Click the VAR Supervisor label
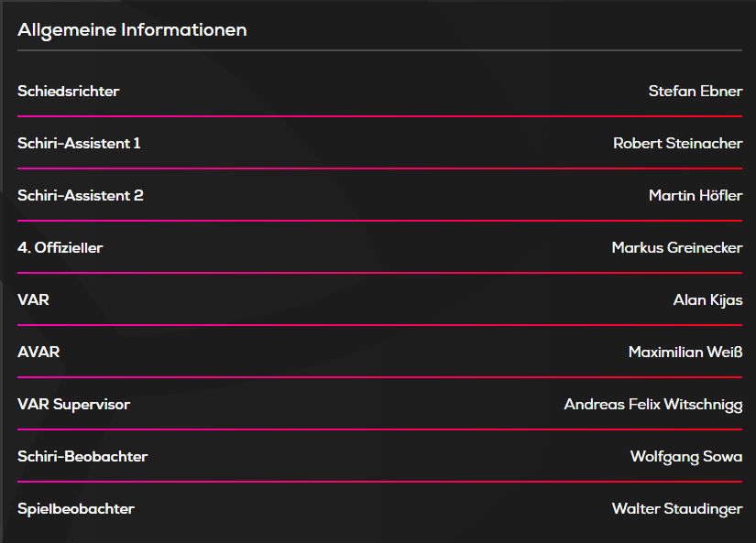This screenshot has height=543, width=756. pos(73,405)
